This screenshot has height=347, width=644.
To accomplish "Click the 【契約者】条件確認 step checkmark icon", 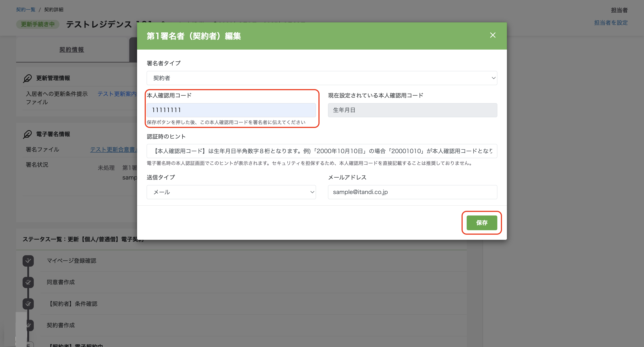I will pyautogui.click(x=28, y=303).
